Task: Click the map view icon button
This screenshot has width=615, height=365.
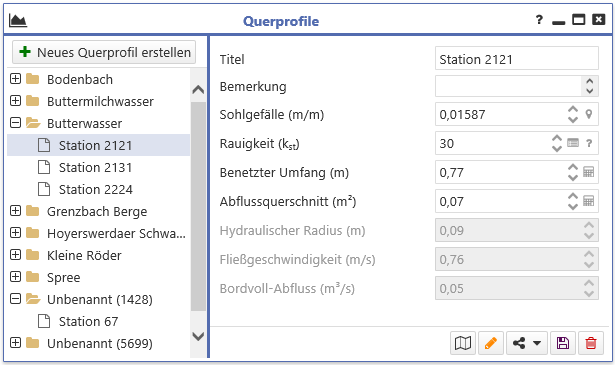Action: click(x=463, y=343)
